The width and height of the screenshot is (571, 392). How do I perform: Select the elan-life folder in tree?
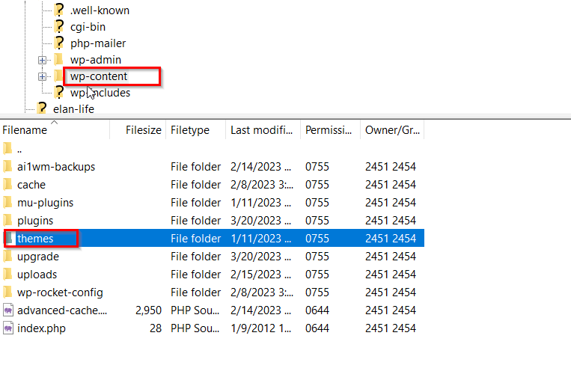[73, 109]
